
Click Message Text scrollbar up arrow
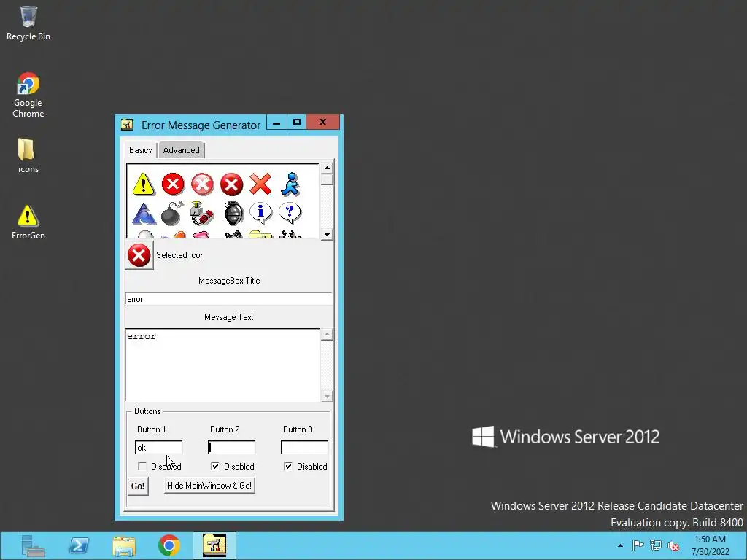(x=327, y=335)
